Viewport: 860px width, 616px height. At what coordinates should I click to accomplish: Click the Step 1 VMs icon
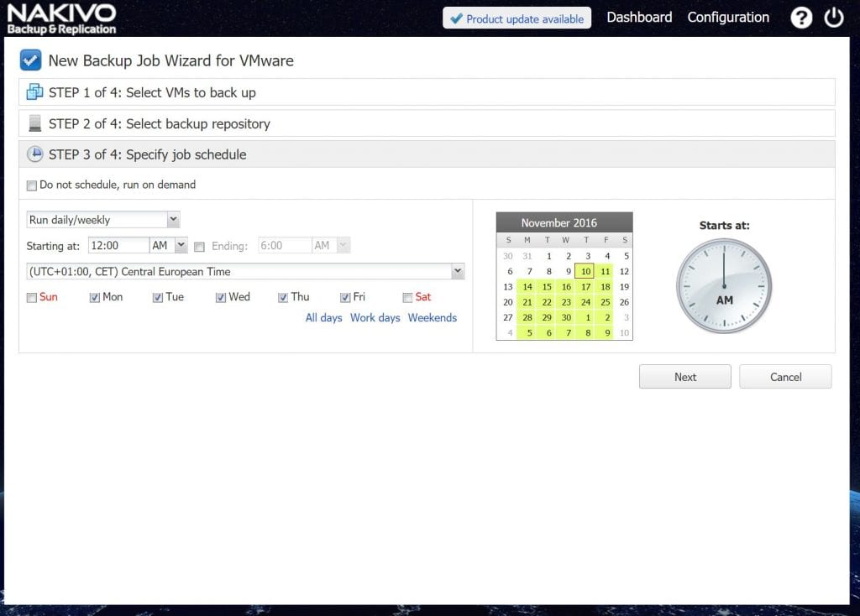pyautogui.click(x=34, y=92)
